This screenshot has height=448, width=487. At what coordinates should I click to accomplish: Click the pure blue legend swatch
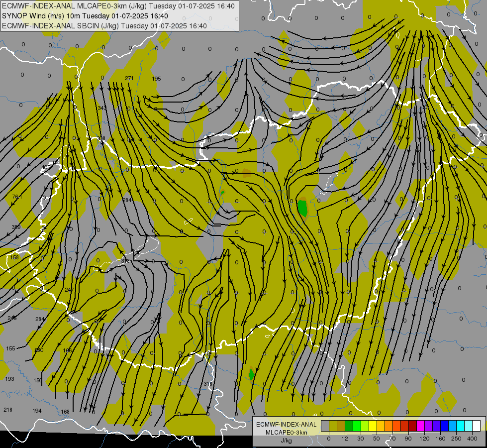pos(445,426)
